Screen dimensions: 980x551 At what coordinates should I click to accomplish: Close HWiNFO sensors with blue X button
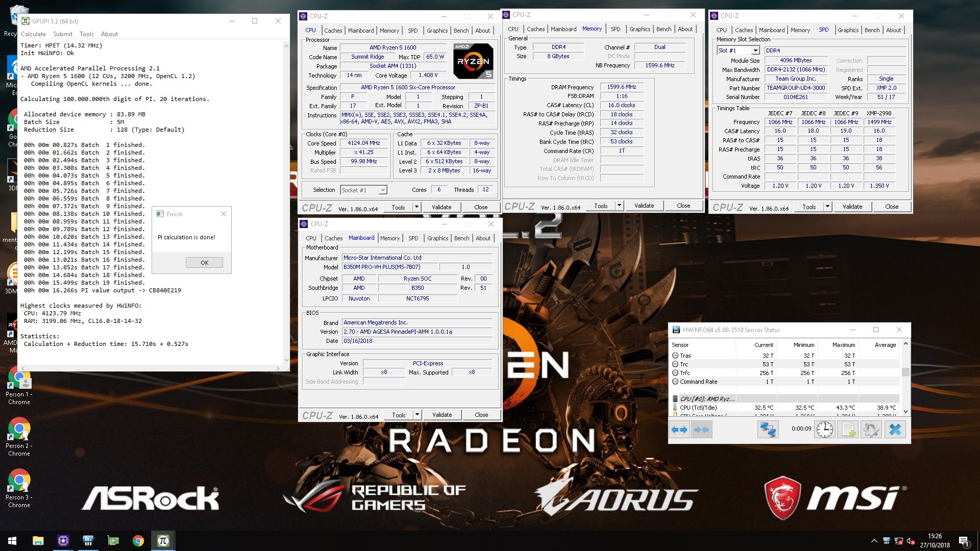pyautogui.click(x=895, y=430)
